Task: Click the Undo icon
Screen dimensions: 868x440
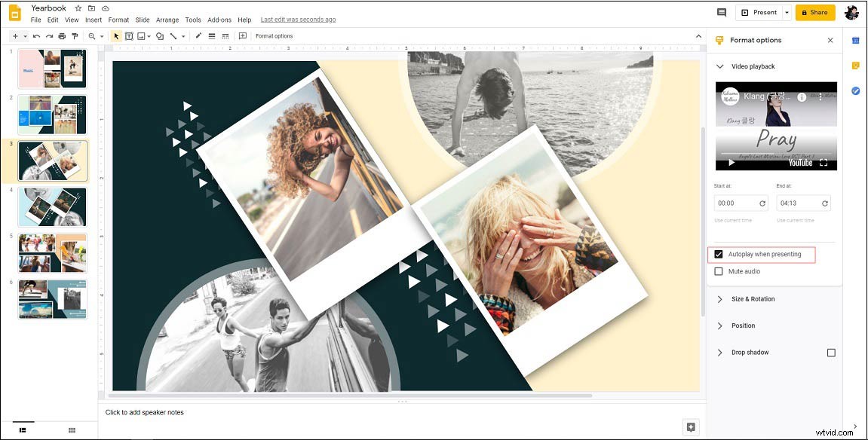Action: click(x=36, y=36)
